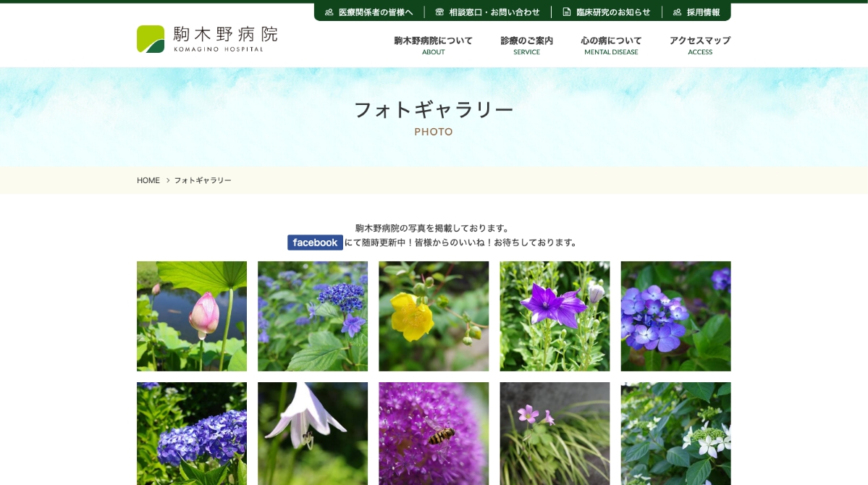Open the yellow flower photo
Viewport: 868px width, 485px height.
point(434,316)
